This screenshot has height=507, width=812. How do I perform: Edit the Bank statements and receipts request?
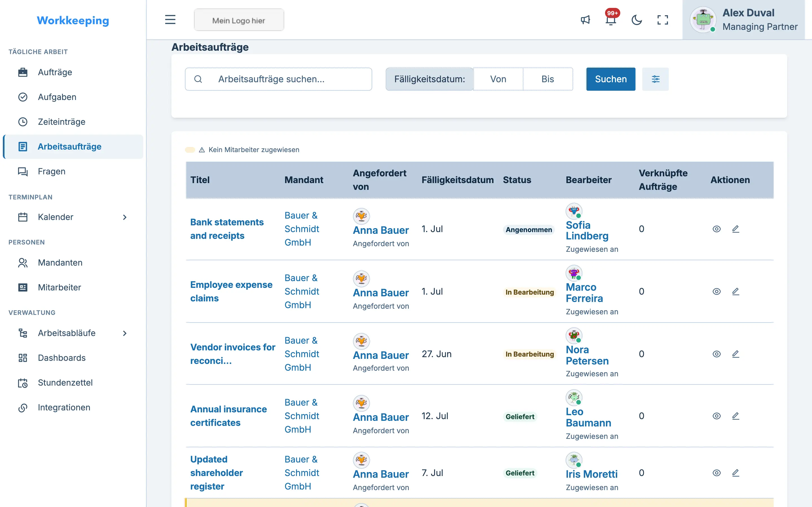tap(736, 229)
